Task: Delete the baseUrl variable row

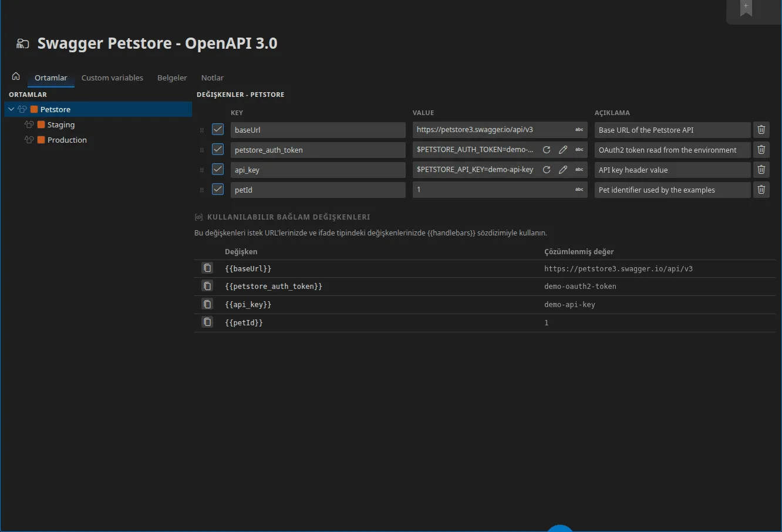Action: pos(761,130)
